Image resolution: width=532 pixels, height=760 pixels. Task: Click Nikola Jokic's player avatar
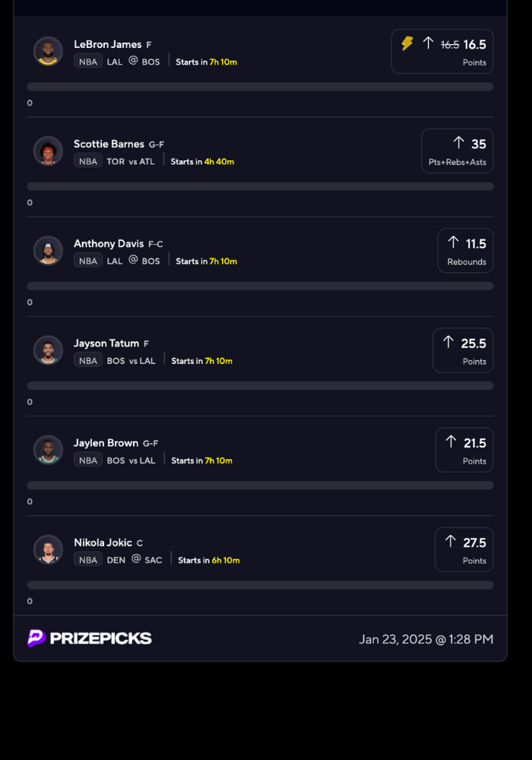[48, 549]
